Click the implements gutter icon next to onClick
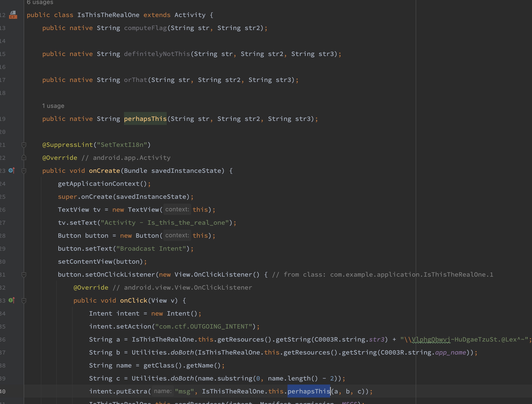Image resolution: width=532 pixels, height=404 pixels. (12, 300)
